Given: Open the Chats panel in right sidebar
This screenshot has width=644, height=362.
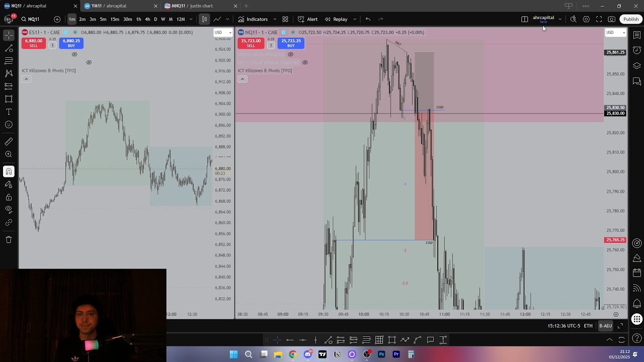Looking at the screenshot, I should point(637,81).
